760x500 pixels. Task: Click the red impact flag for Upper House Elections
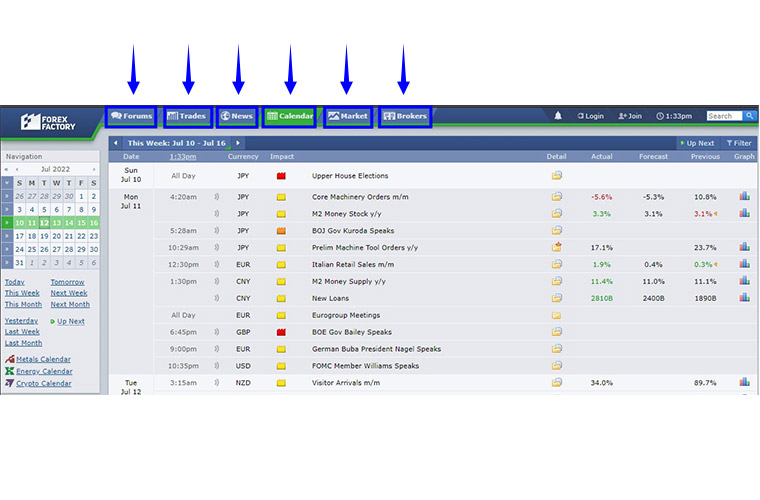pyautogui.click(x=281, y=176)
